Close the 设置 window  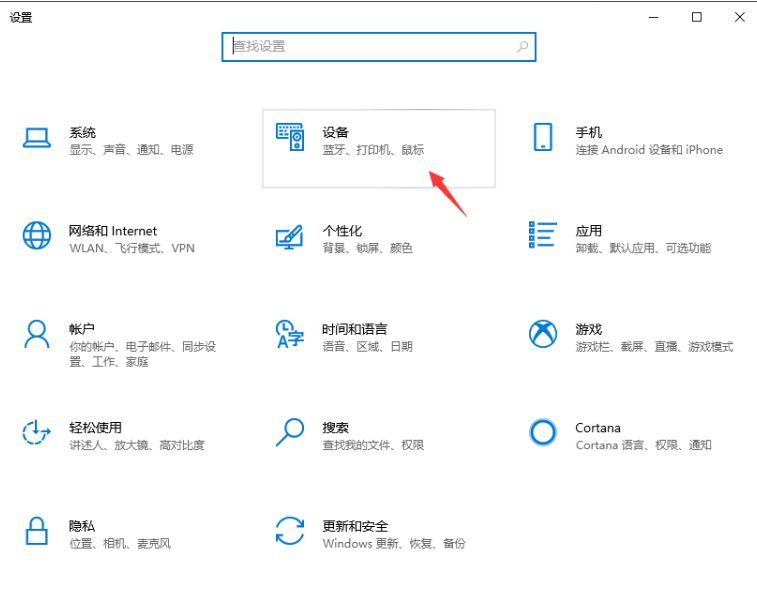(x=739, y=17)
